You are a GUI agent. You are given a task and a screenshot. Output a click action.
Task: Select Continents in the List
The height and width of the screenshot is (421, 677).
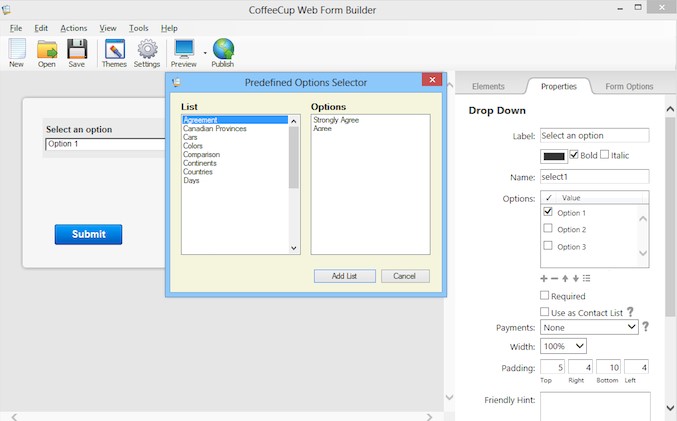tap(199, 163)
